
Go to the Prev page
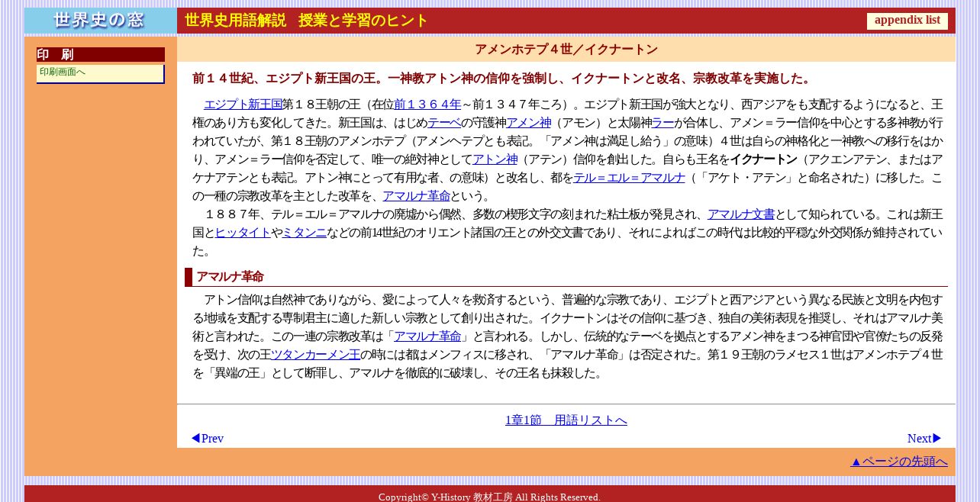207,439
